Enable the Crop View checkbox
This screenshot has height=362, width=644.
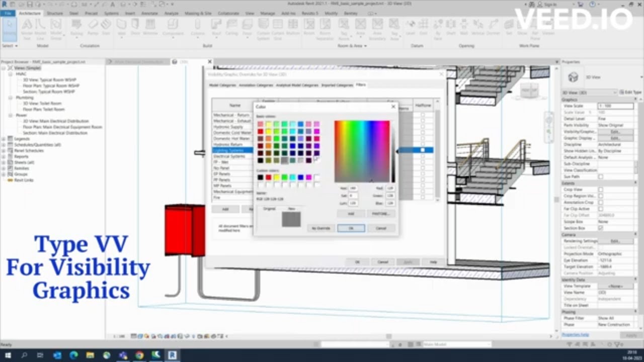[x=600, y=190]
